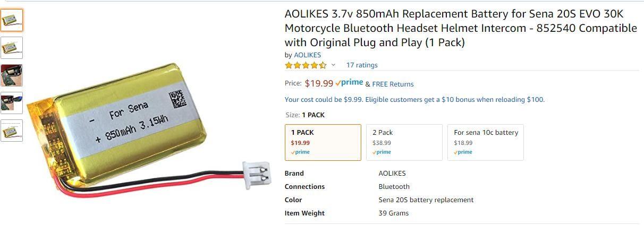644x225 pixels.
Task: Open the 17 ratings link
Action: pos(362,65)
